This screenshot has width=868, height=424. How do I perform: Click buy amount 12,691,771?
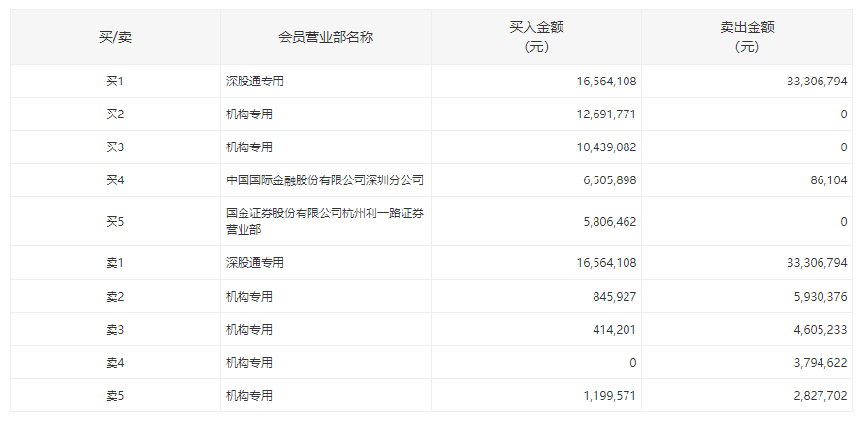(606, 114)
